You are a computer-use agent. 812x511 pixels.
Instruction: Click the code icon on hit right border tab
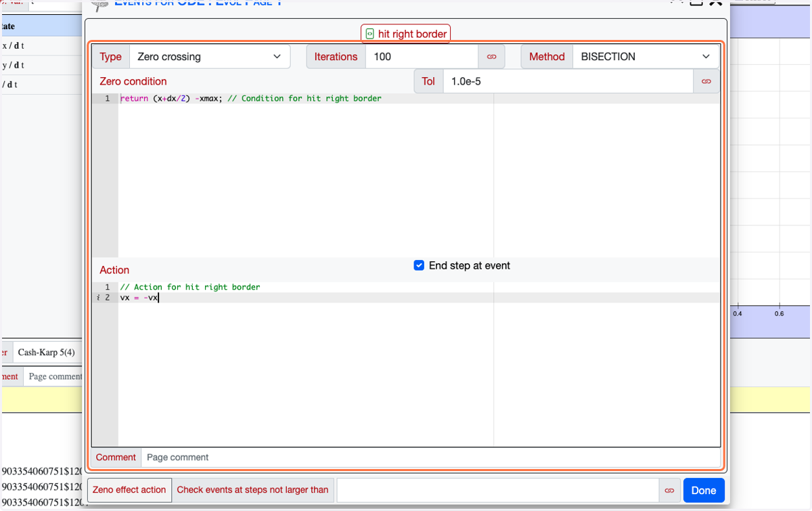tap(369, 34)
